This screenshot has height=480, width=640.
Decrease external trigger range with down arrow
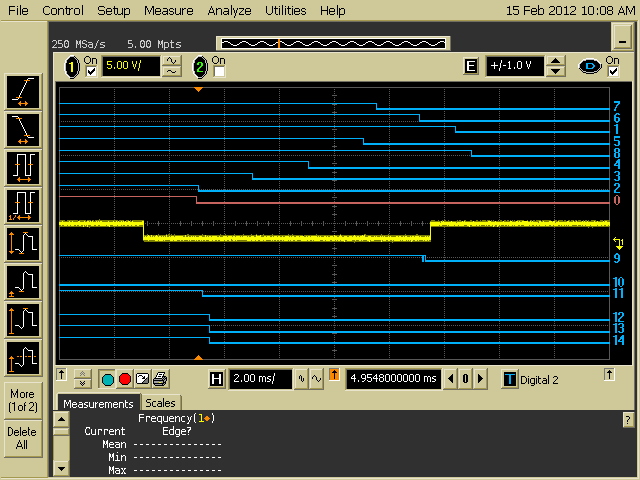tap(555, 71)
